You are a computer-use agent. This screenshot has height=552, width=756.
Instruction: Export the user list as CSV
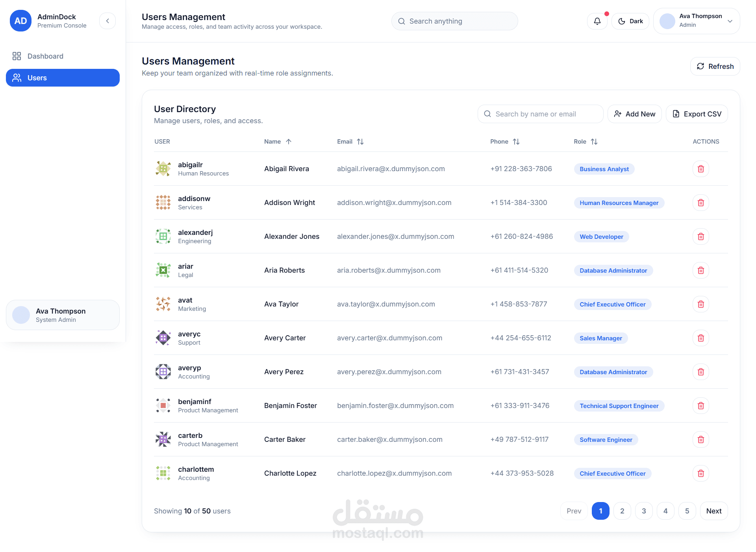coord(696,114)
